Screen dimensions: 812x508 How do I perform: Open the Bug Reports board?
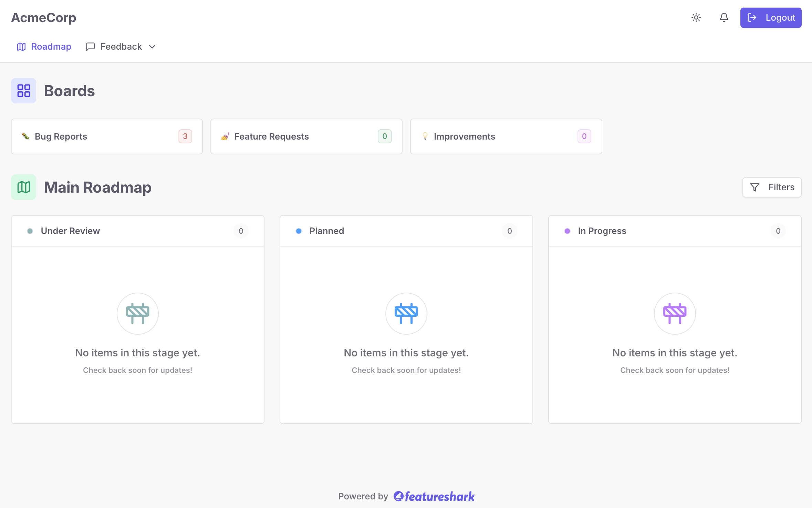(107, 136)
